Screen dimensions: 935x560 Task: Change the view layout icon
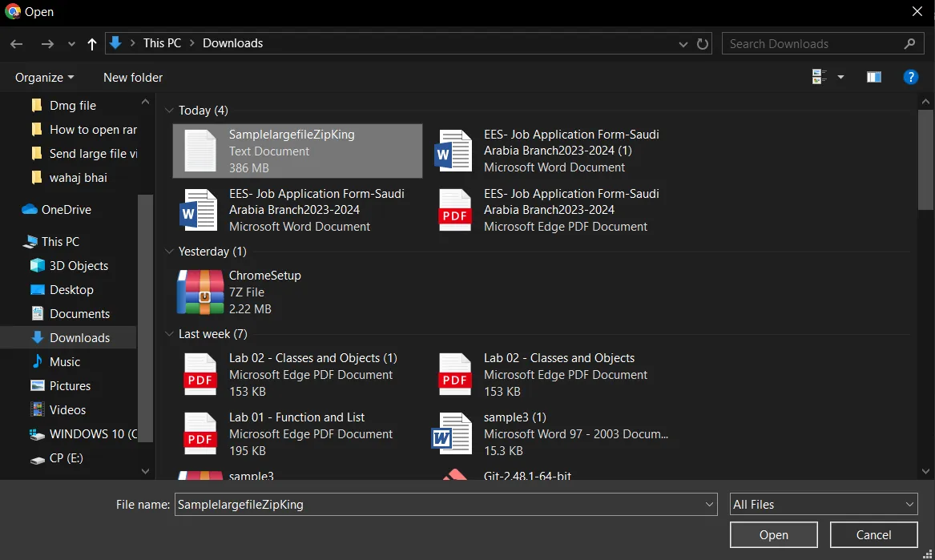tap(820, 76)
